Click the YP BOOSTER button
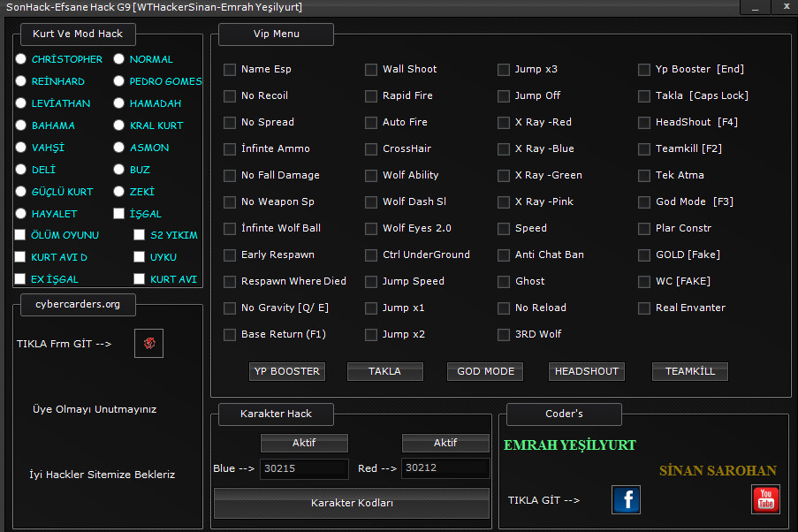This screenshot has width=798, height=532. [x=287, y=371]
